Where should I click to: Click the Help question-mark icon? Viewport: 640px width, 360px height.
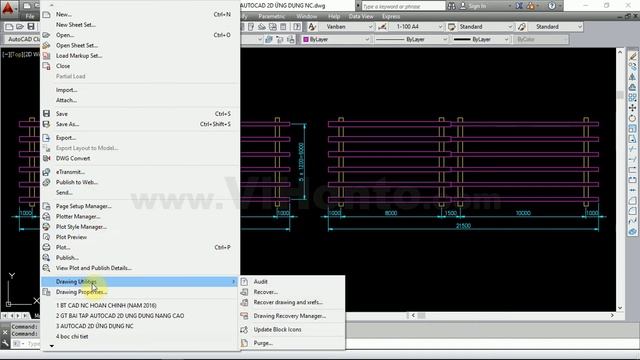coord(552,6)
